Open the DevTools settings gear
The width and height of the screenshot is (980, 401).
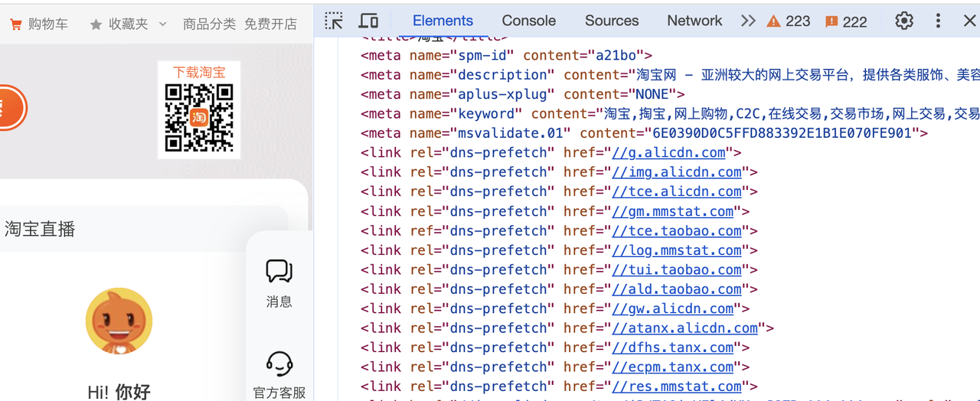pos(904,21)
